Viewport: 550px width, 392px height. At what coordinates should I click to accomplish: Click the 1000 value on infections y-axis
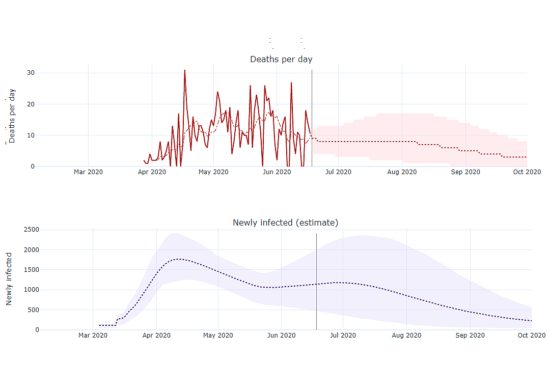tap(32, 290)
